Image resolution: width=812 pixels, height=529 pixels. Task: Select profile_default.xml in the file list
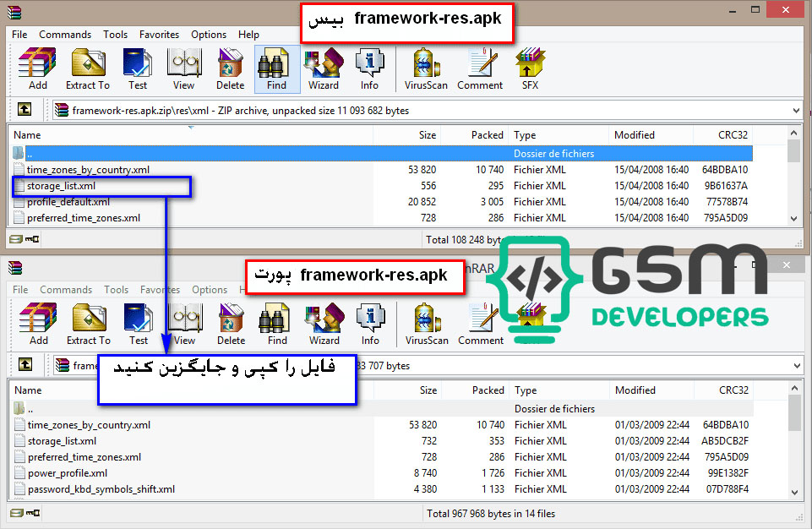pyautogui.click(x=381, y=202)
